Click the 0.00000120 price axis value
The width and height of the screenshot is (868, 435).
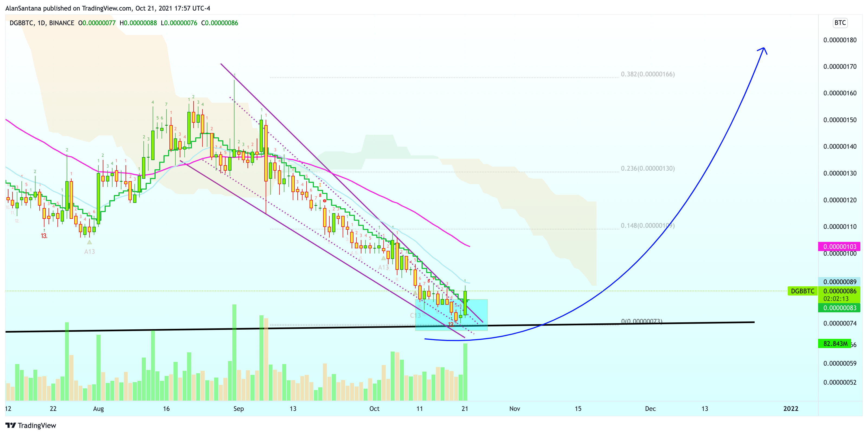coord(840,200)
